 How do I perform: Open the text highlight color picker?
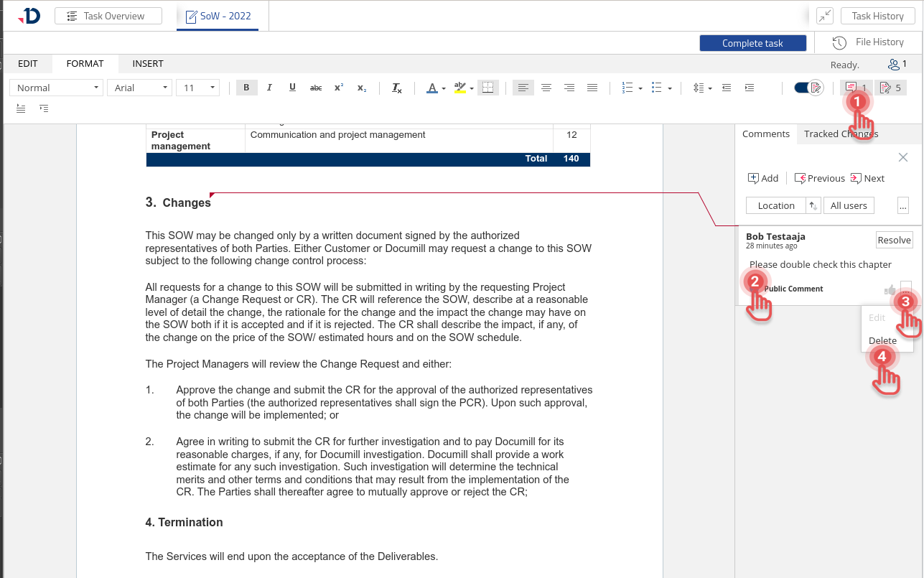tap(464, 88)
